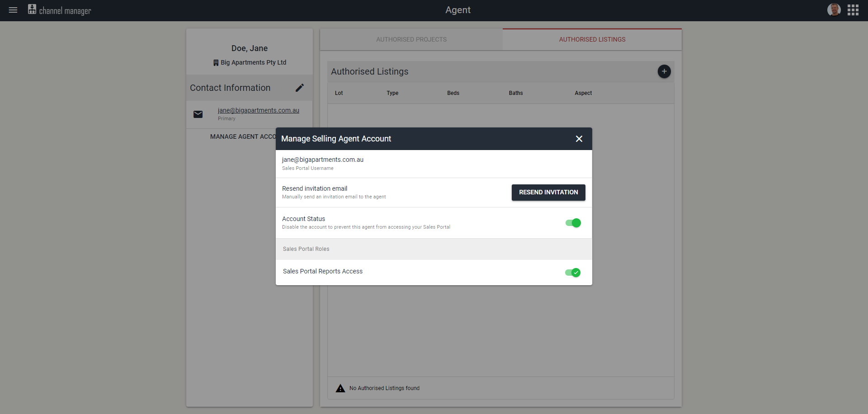The width and height of the screenshot is (868, 414).
Task: Click the agent name Doe, Jane
Action: [x=249, y=48]
